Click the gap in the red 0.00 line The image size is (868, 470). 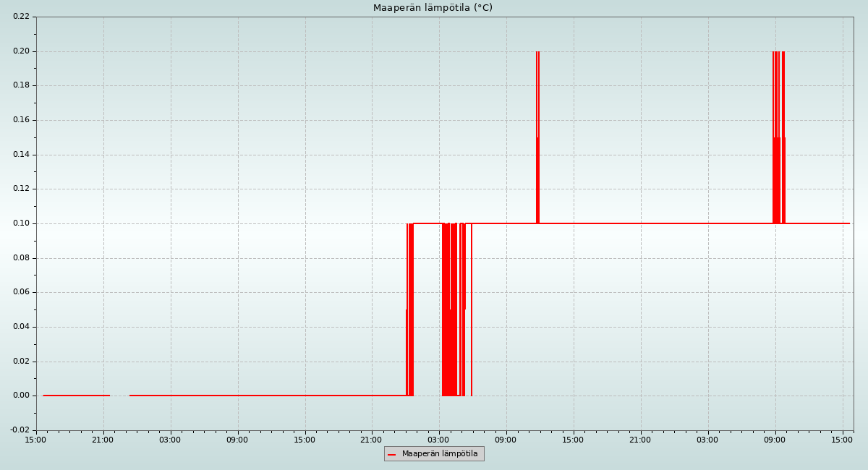(x=119, y=396)
